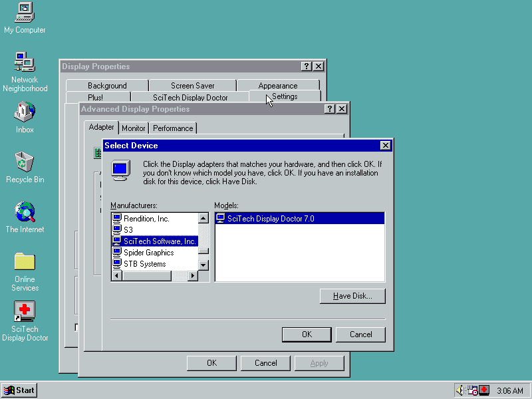
Task: Open the Network Neighborhood icon
Action: pos(25,62)
